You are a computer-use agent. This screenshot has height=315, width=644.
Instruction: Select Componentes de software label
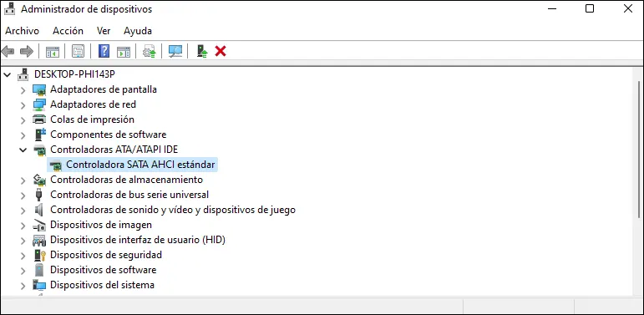click(109, 135)
